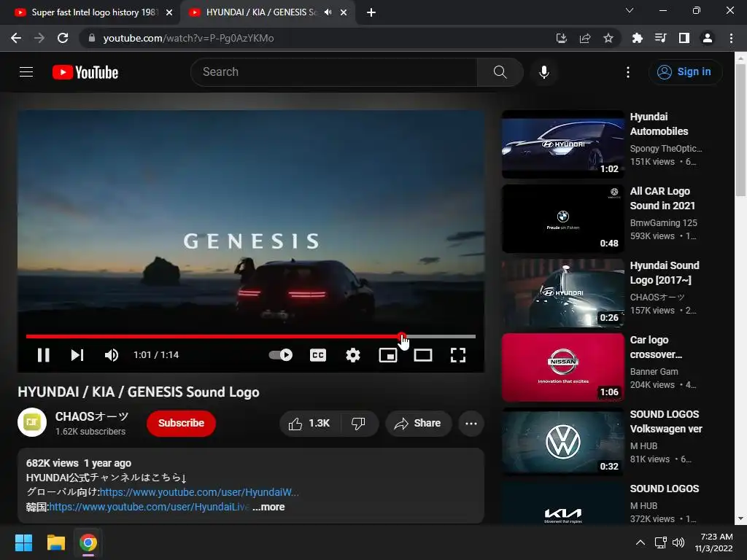The width and height of the screenshot is (747, 560).
Task: Open clock showing 7:23 AM
Action: pos(713,542)
